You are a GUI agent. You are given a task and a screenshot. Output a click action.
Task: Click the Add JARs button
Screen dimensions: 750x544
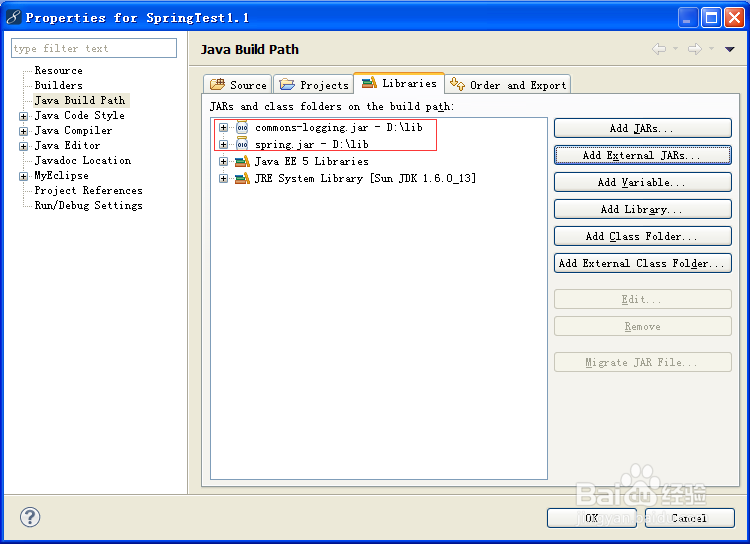pos(642,128)
